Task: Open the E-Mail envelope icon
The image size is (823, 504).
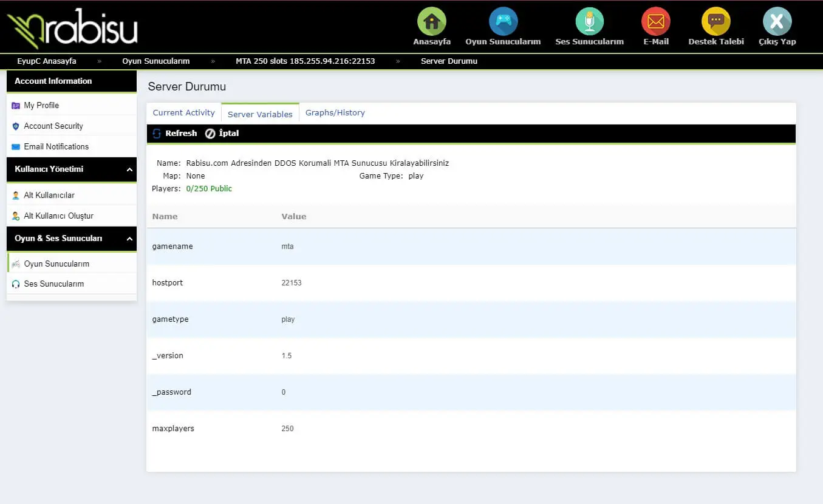Action: (x=656, y=21)
